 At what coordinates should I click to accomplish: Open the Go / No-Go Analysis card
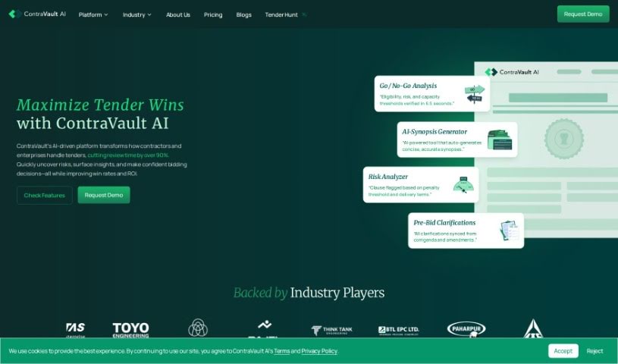point(432,94)
